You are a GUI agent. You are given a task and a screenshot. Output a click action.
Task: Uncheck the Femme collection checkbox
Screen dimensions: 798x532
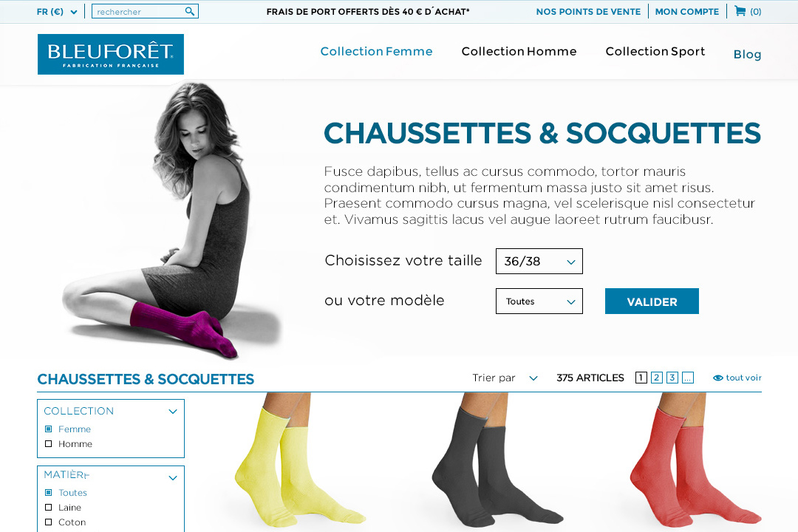pos(48,429)
